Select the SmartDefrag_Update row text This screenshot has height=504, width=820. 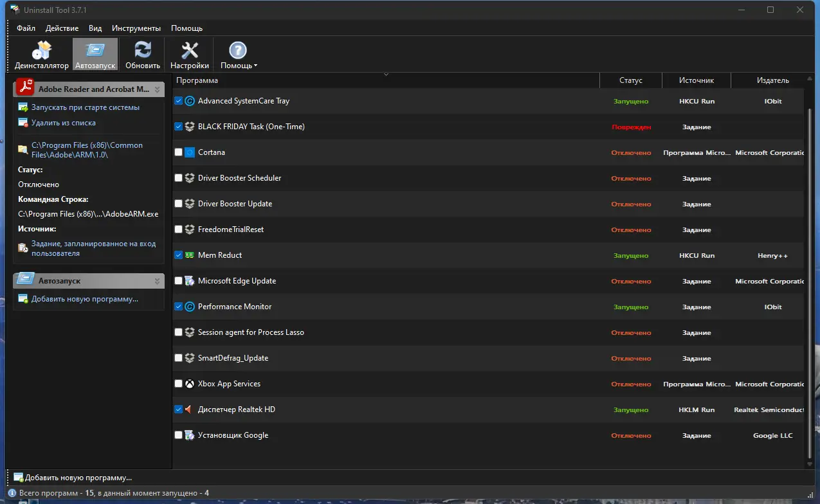point(233,358)
